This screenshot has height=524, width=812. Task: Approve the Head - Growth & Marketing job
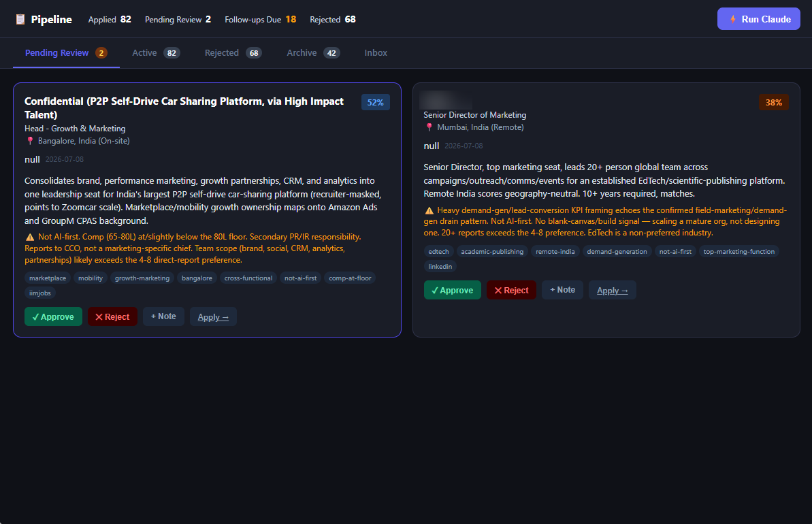pyautogui.click(x=53, y=317)
